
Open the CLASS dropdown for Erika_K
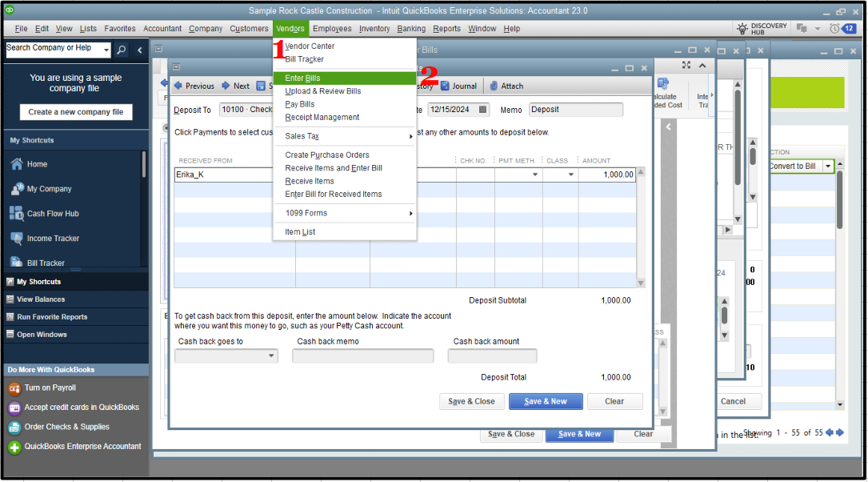(570, 175)
